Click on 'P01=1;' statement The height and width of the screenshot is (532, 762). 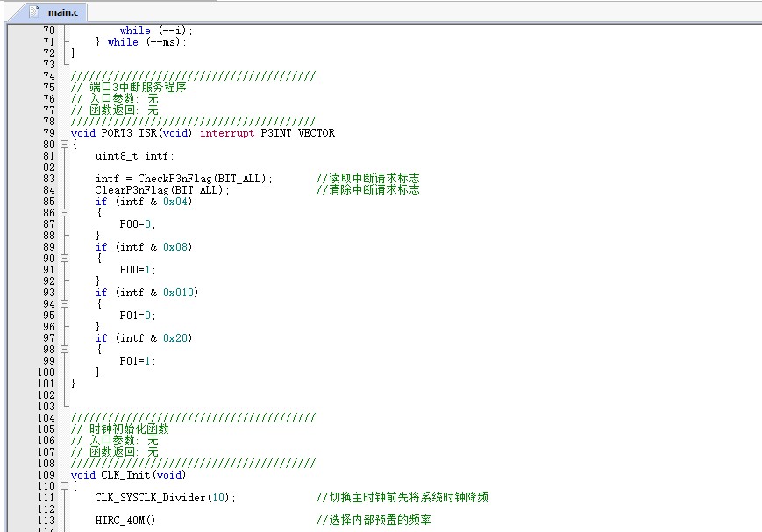[138, 360]
